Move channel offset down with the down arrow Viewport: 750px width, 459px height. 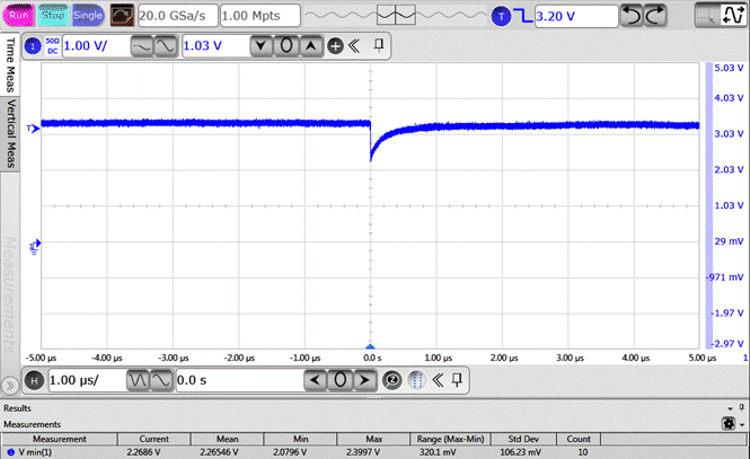261,46
